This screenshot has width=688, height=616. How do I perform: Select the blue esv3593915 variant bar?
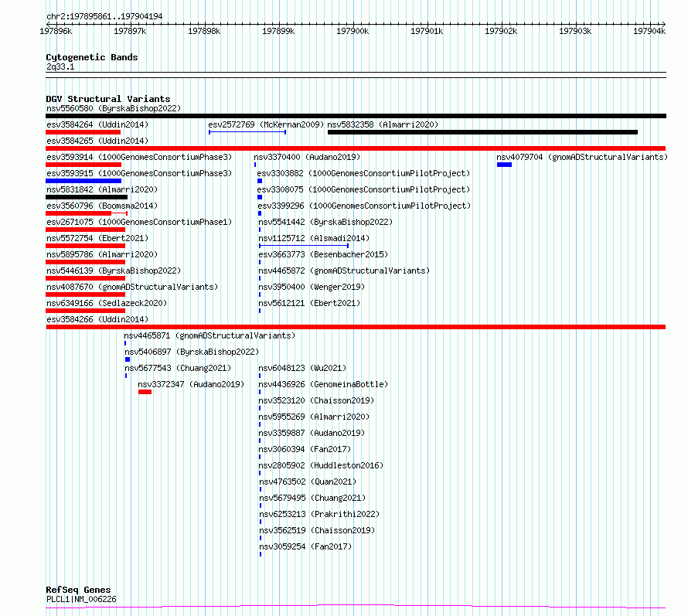click(83, 181)
